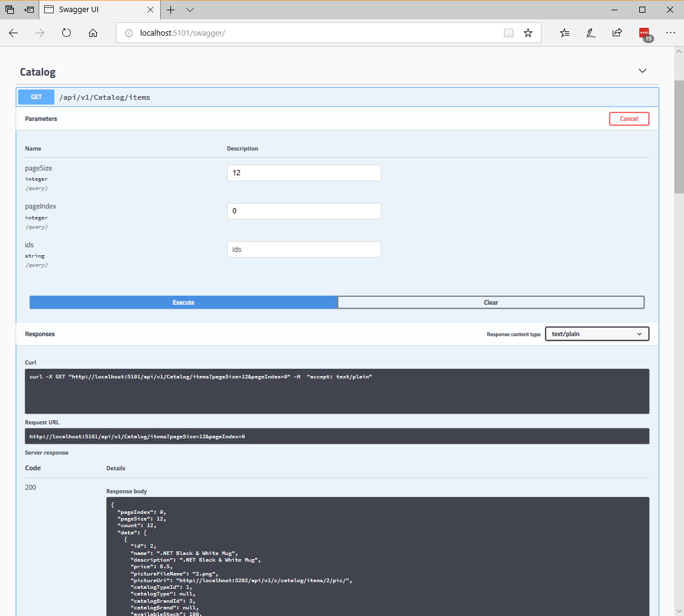This screenshot has height=616, width=684.
Task: Click the ids input field
Action: (303, 249)
